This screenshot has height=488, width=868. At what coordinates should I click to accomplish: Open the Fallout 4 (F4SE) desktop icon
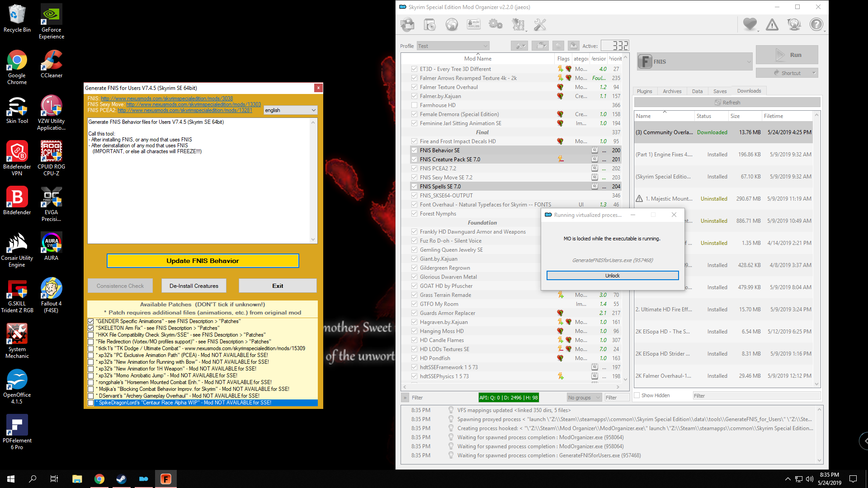pos(52,296)
